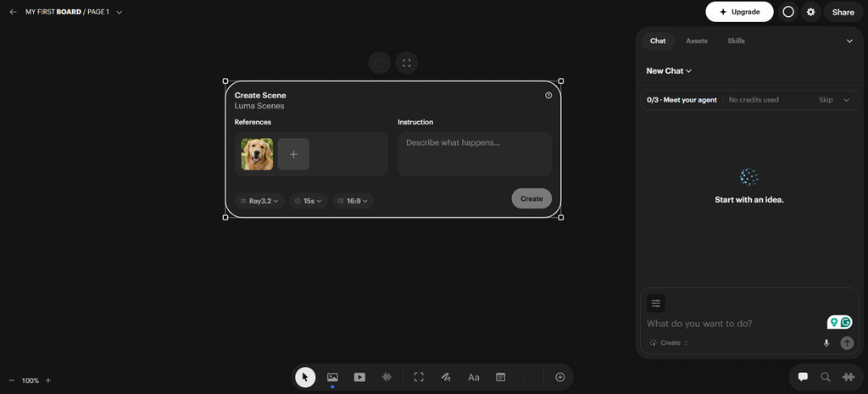Click the Create button in scene card

531,198
